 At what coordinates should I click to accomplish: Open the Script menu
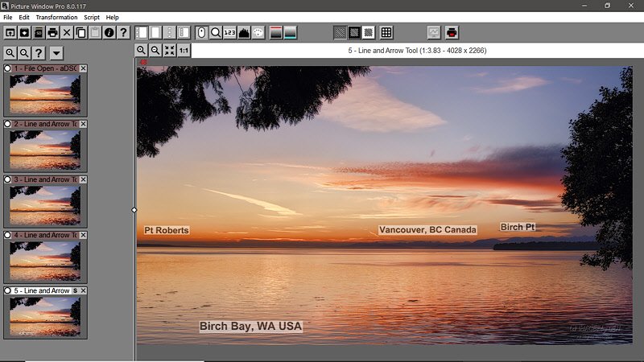pos(92,17)
